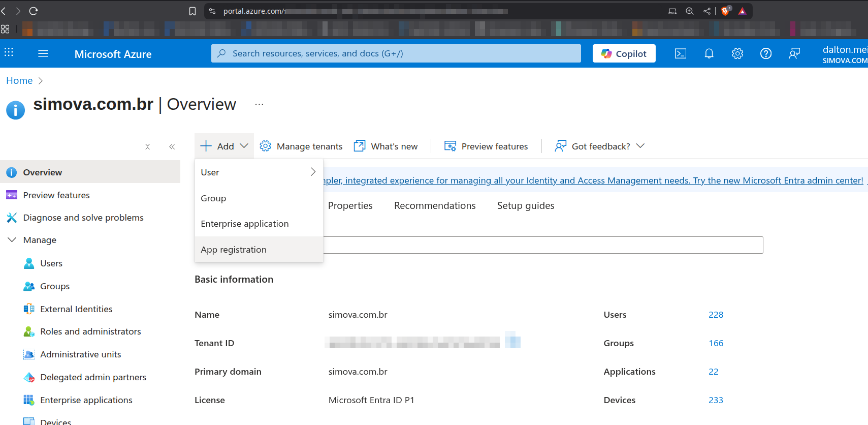Open Roles and administrators in sidebar
The height and width of the screenshot is (425, 868).
pos(90,331)
